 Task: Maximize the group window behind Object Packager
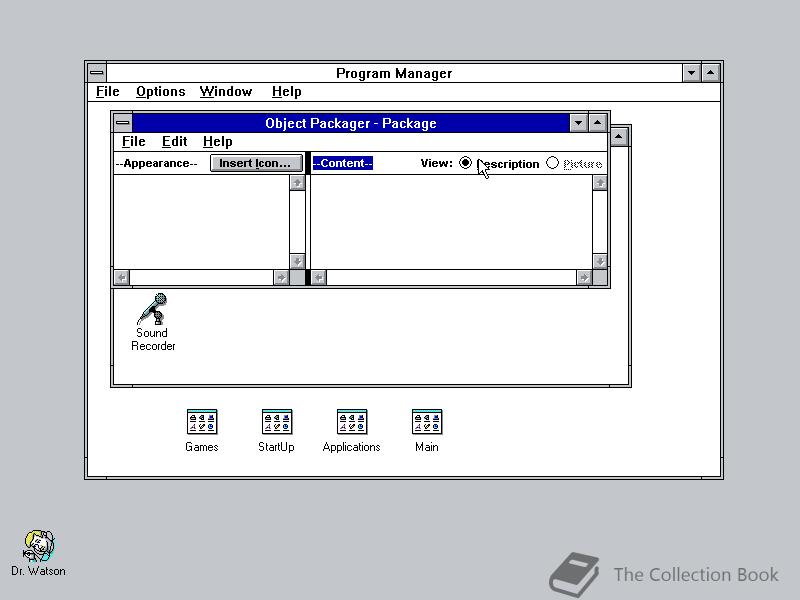pyautogui.click(x=619, y=137)
